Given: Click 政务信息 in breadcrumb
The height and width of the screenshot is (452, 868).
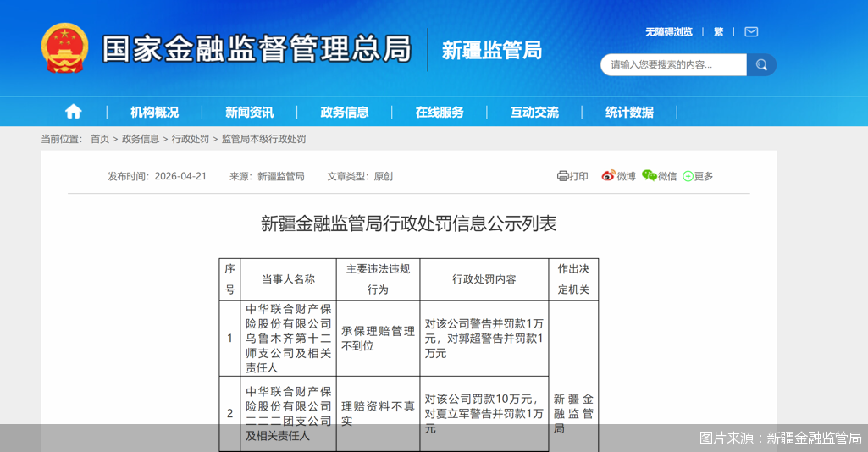Looking at the screenshot, I should click(x=141, y=139).
